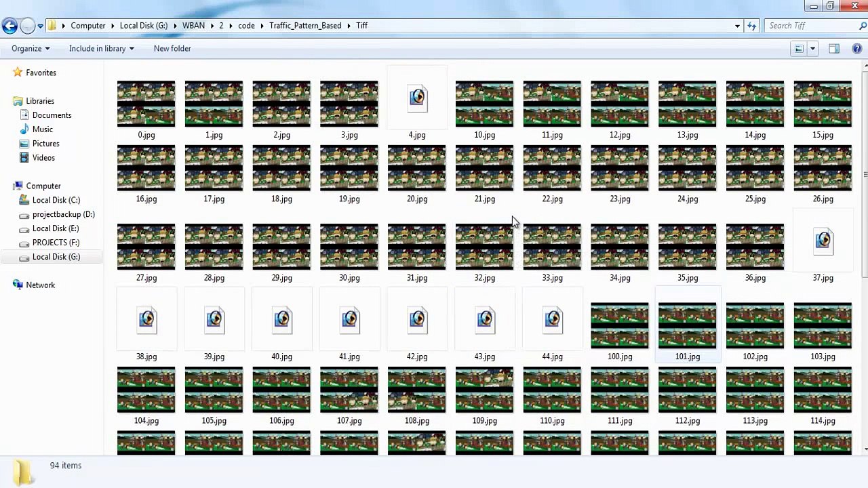Click the Local Disk (G:) breadcrumb segment
The height and width of the screenshot is (488, 868).
click(144, 26)
